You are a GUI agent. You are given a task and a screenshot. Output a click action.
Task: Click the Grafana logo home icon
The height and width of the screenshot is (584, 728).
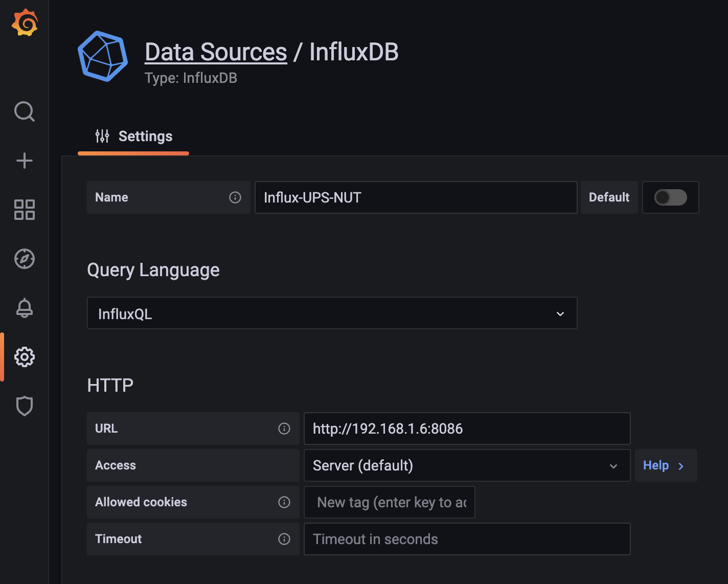point(25,23)
